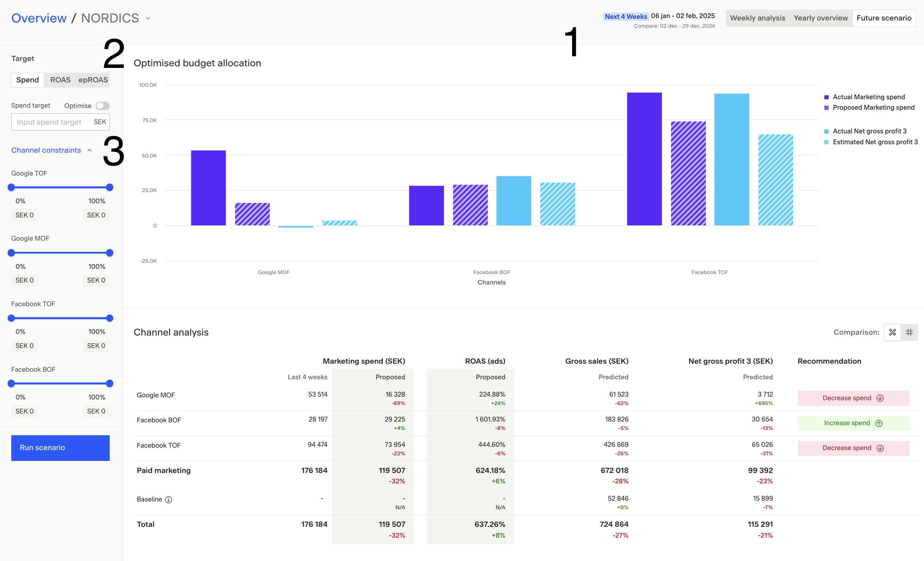Click Actual Net gross profit 3 legend icon
The height and width of the screenshot is (561, 924).
point(826,131)
